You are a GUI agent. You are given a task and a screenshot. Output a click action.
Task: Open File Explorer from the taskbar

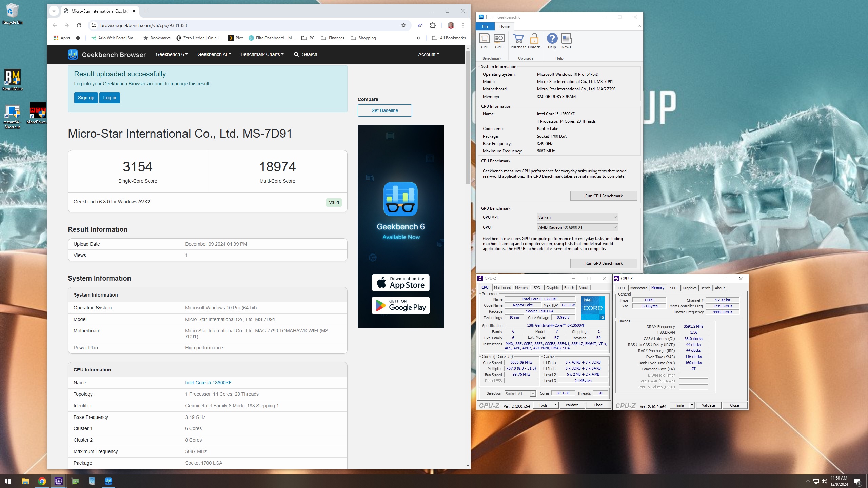tap(25, 481)
